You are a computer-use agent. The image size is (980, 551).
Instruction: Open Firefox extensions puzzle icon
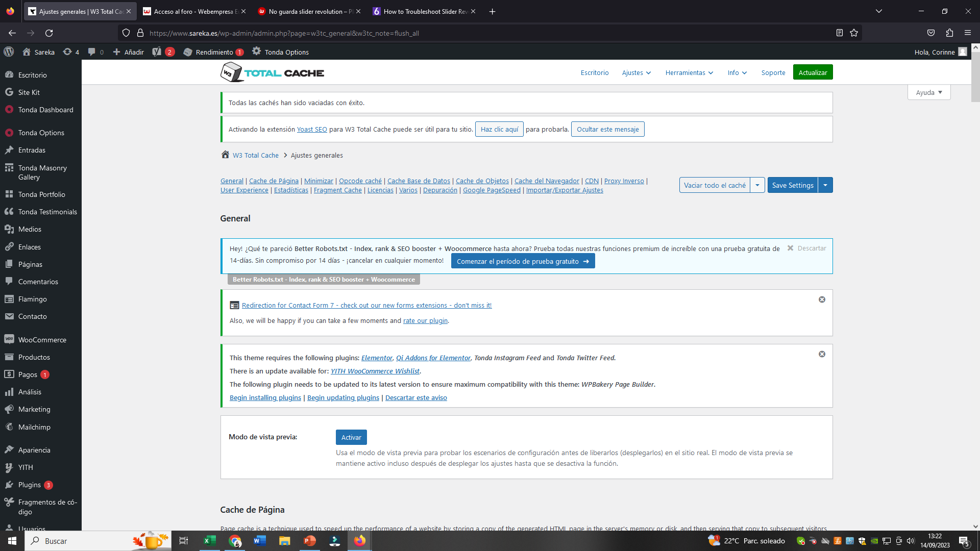coord(949,33)
